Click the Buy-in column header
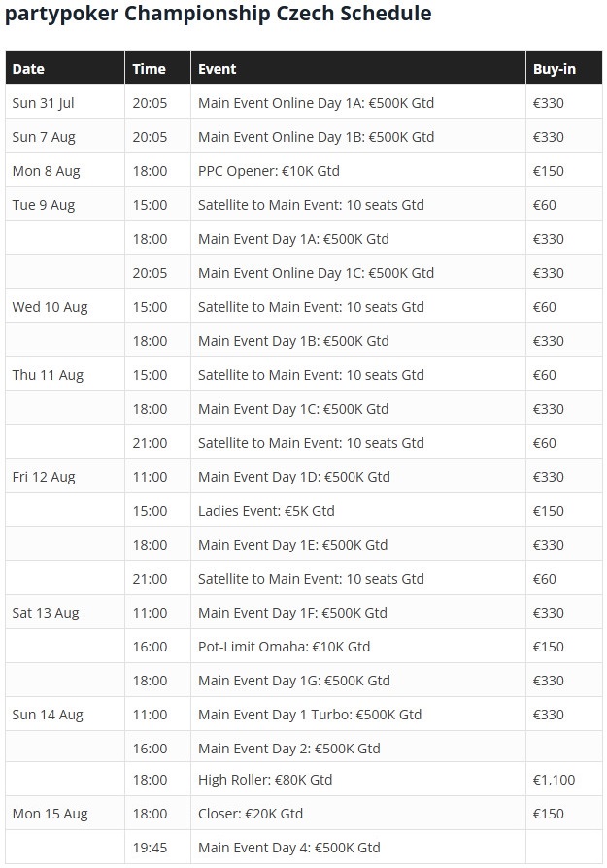 tap(564, 69)
